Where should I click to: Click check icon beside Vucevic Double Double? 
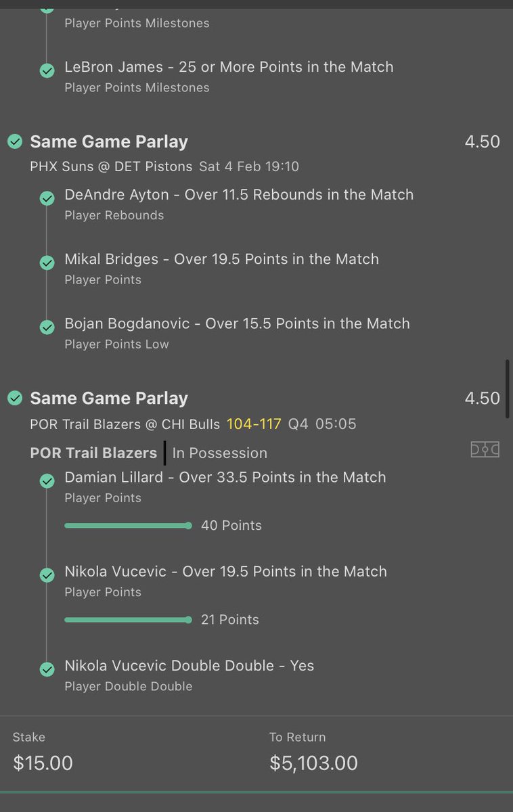click(47, 669)
